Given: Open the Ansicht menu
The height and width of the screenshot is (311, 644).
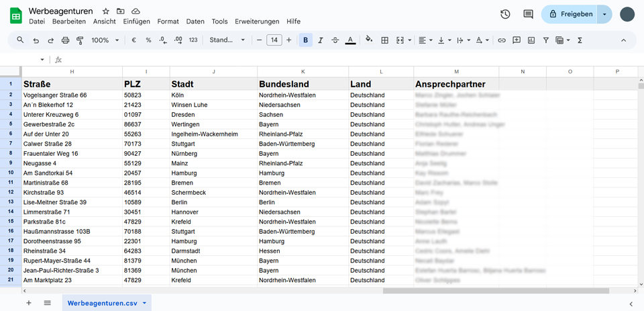Looking at the screenshot, I should coord(105,21).
